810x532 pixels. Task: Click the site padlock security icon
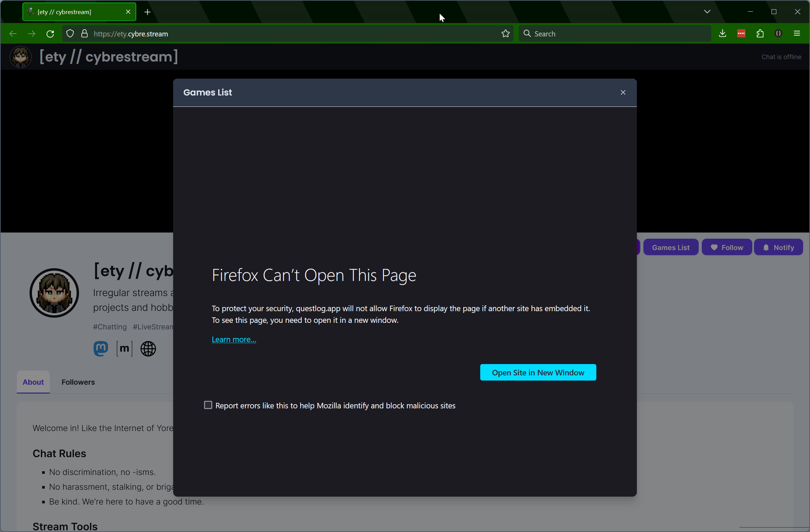click(x=85, y=34)
